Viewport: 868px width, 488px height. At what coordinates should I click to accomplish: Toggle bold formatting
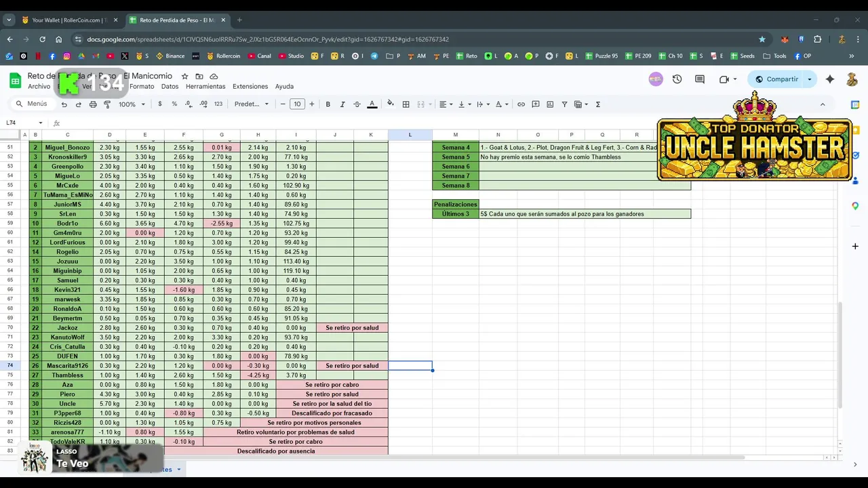tap(328, 104)
